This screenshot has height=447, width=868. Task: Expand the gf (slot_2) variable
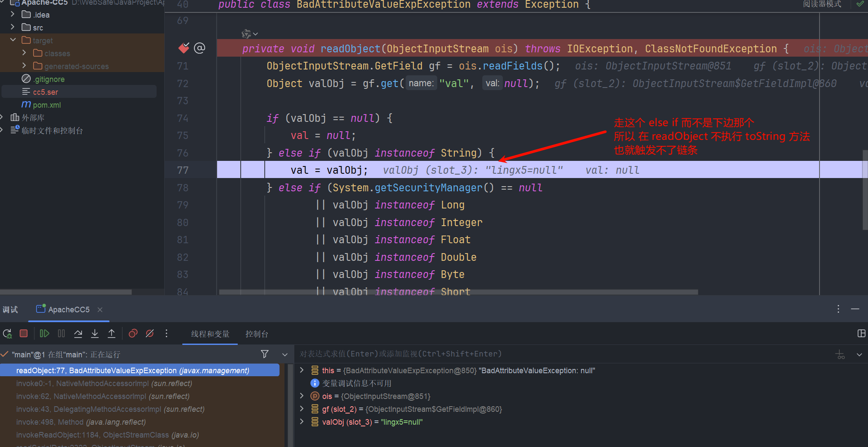tap(302, 408)
